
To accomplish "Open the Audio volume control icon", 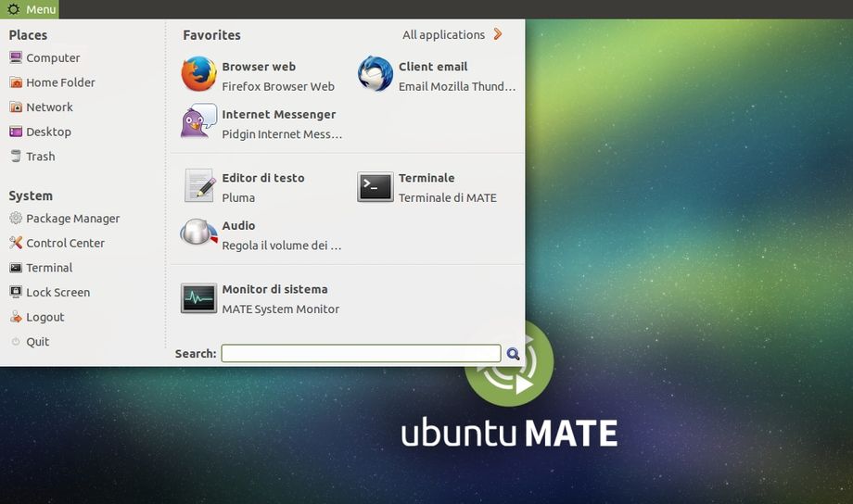I will tap(198, 233).
